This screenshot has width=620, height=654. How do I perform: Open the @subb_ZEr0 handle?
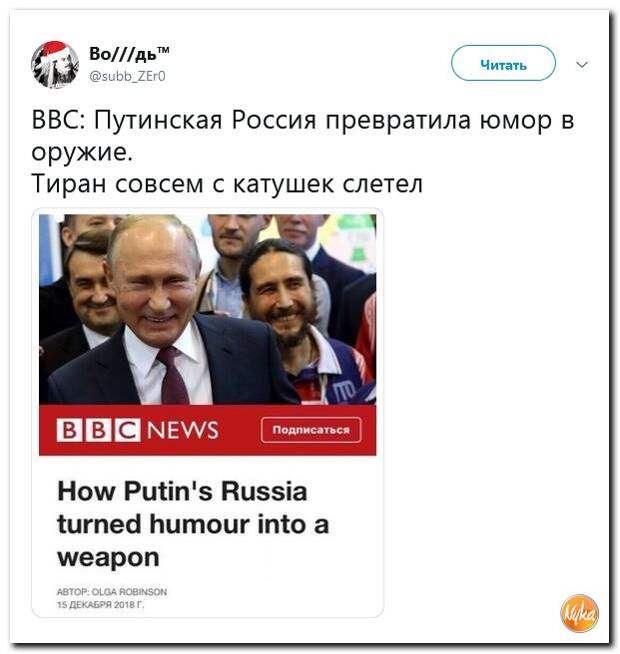[x=127, y=76]
